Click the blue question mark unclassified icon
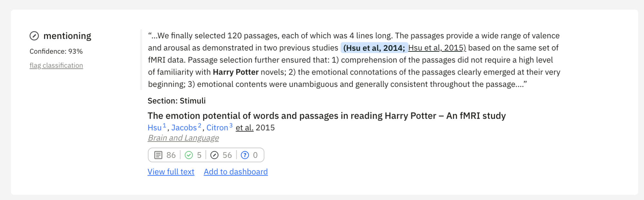644x200 pixels. click(245, 155)
